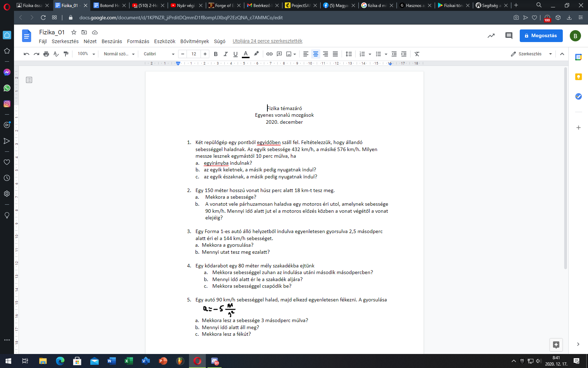Click the Print icon

pyautogui.click(x=46, y=54)
